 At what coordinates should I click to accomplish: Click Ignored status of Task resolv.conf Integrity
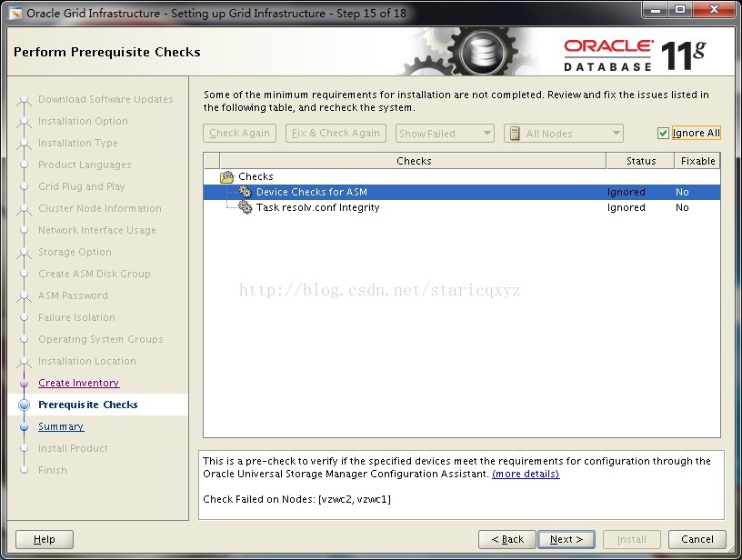(x=626, y=207)
